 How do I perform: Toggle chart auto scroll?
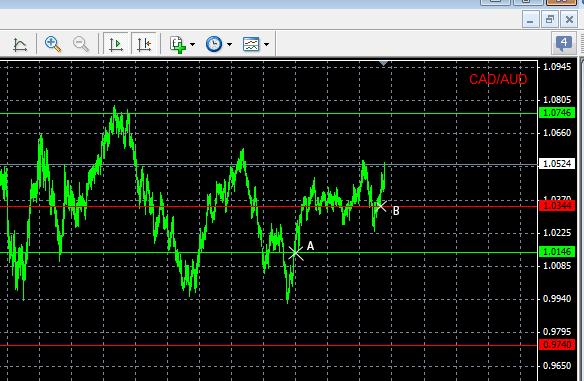pyautogui.click(x=115, y=44)
